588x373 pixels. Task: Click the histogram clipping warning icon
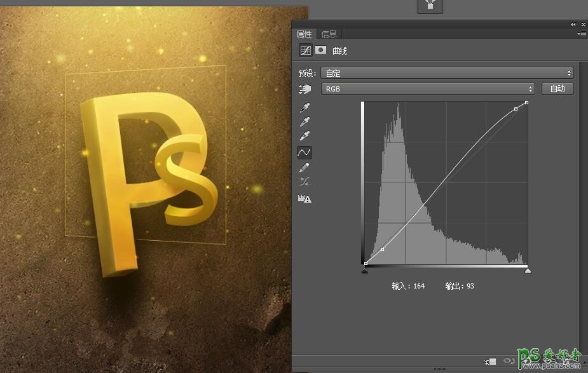(x=304, y=199)
